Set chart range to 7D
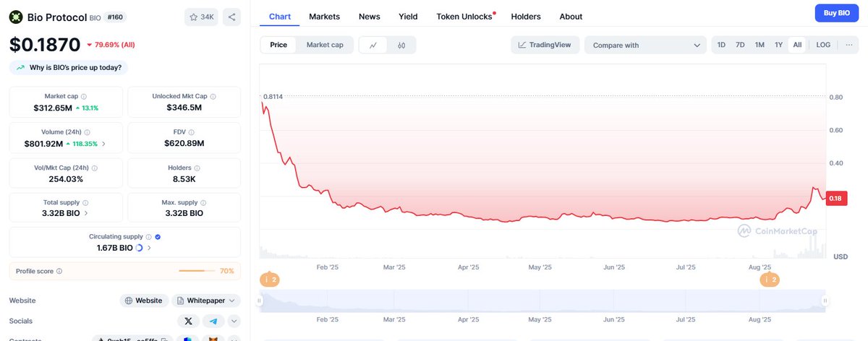This screenshot has width=868, height=341. (740, 45)
